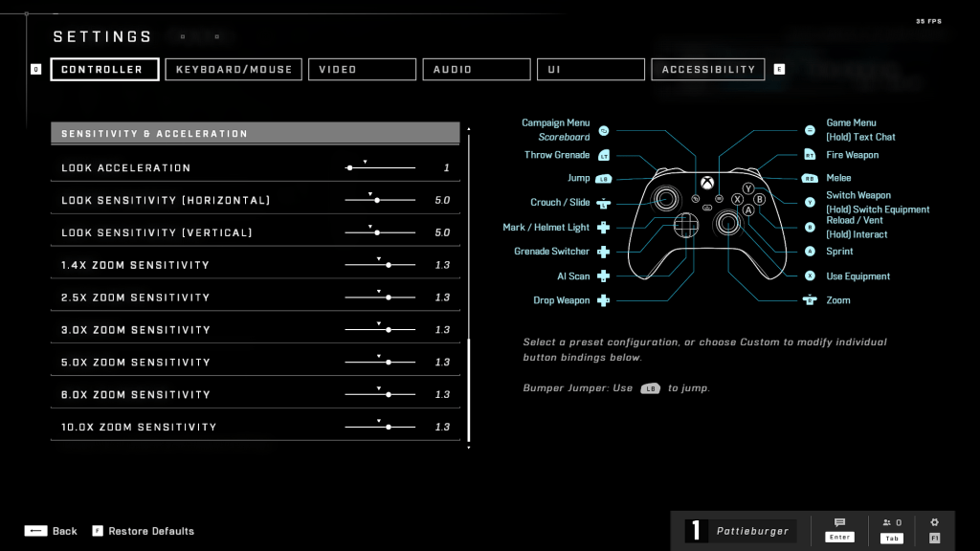The width and height of the screenshot is (980, 551).
Task: Click the Back button
Action: pyautogui.click(x=52, y=531)
